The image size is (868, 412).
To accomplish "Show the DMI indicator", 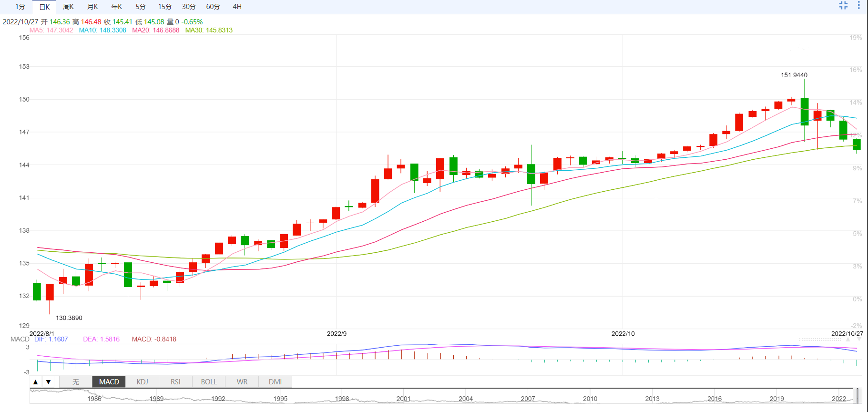I will [x=275, y=382].
